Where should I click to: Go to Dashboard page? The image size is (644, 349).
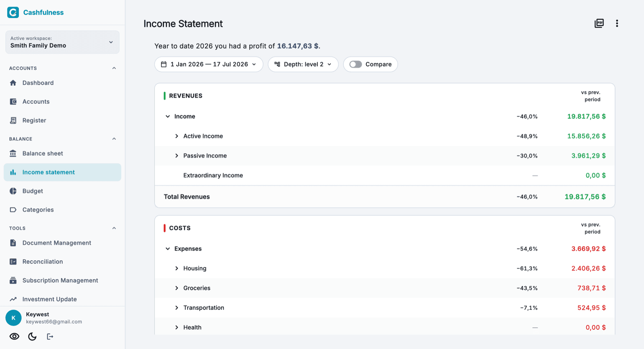pyautogui.click(x=62, y=83)
